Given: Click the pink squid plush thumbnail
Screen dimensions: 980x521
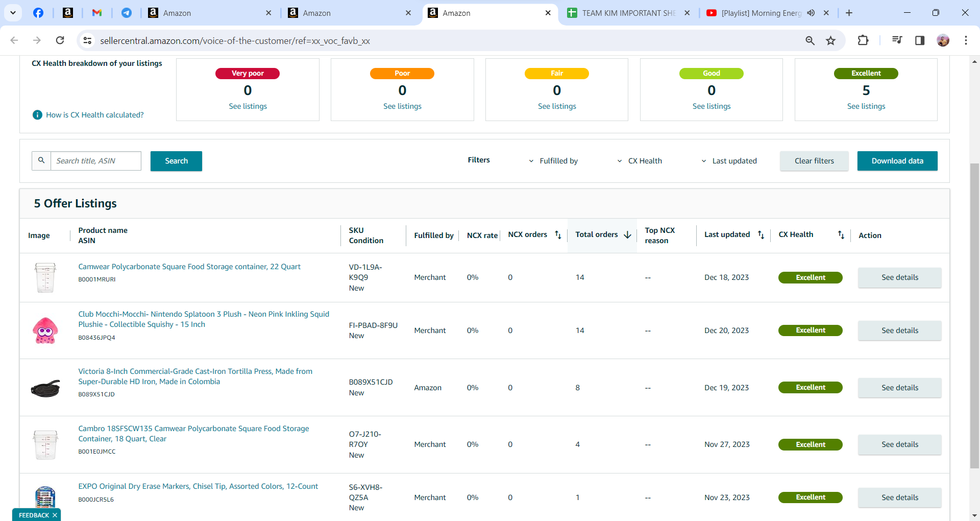Looking at the screenshot, I should 45,330.
